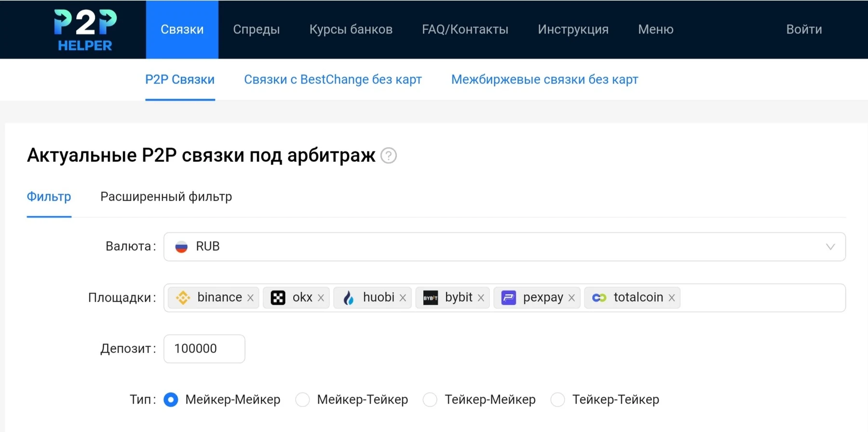868x432 pixels.
Task: Click the huobi flame logo icon
Action: point(348,297)
